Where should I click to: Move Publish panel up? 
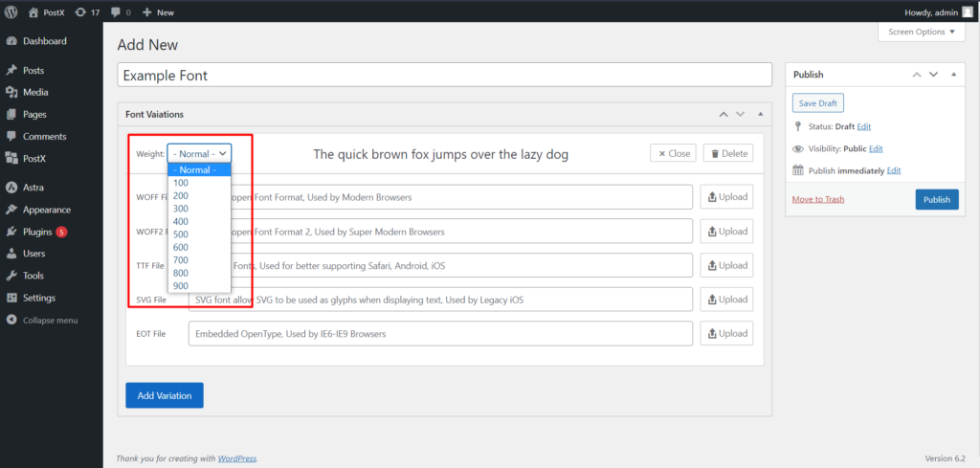click(x=917, y=75)
